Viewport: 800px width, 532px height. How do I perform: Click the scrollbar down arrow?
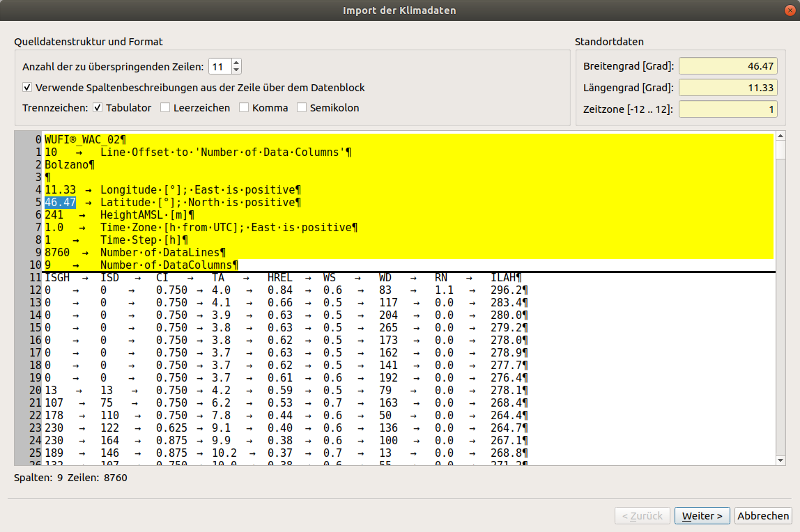[780, 460]
